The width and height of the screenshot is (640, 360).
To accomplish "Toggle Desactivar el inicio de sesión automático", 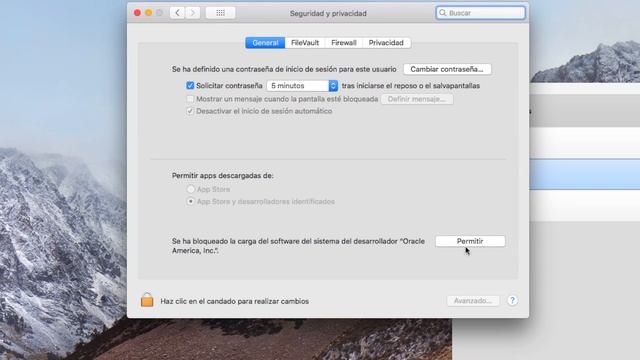I will [190, 111].
